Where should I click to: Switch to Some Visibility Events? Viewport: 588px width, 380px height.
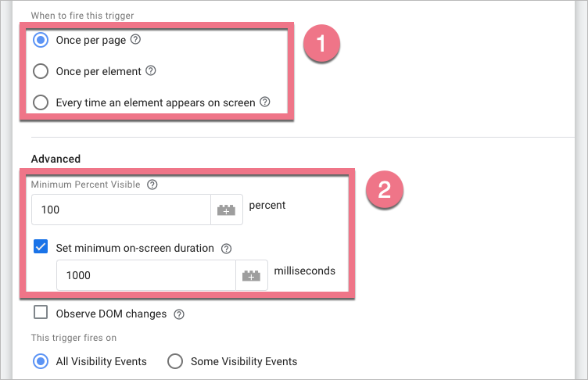[175, 361]
